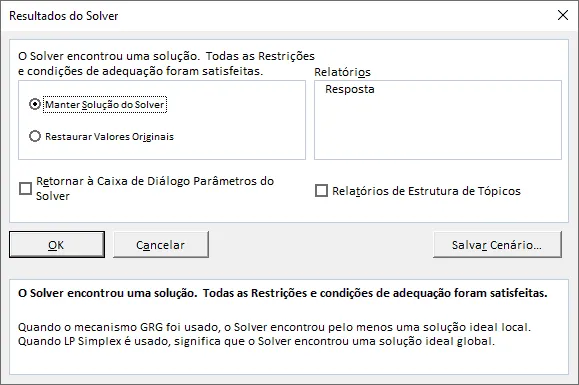This screenshot has height=385, width=579.
Task: Click the Relatórios de Estrutura de Tópicos label text
Action: pyautogui.click(x=426, y=191)
